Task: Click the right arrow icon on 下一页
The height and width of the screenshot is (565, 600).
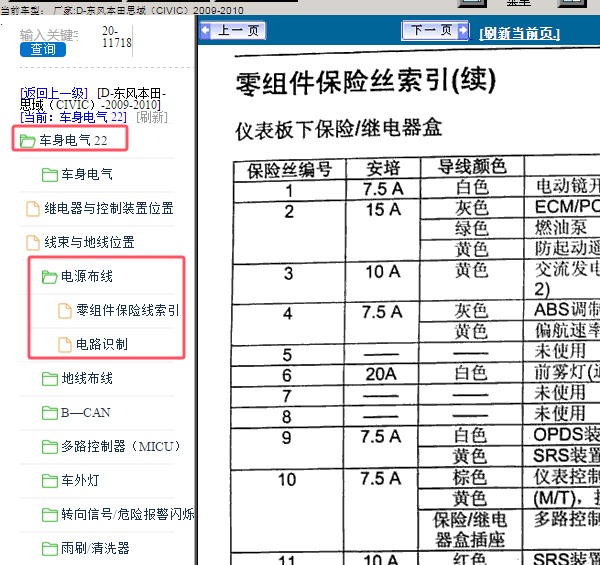Action: pyautogui.click(x=462, y=30)
